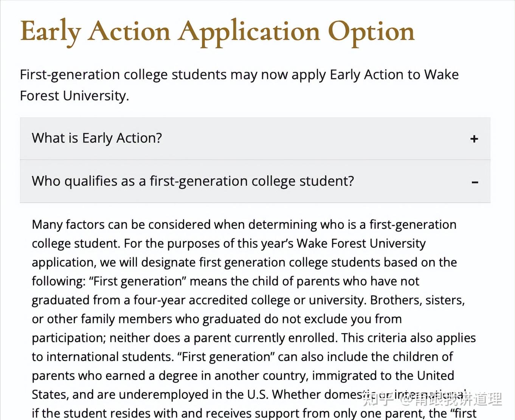Click line starting "application, we will designate"

[x=244, y=262]
